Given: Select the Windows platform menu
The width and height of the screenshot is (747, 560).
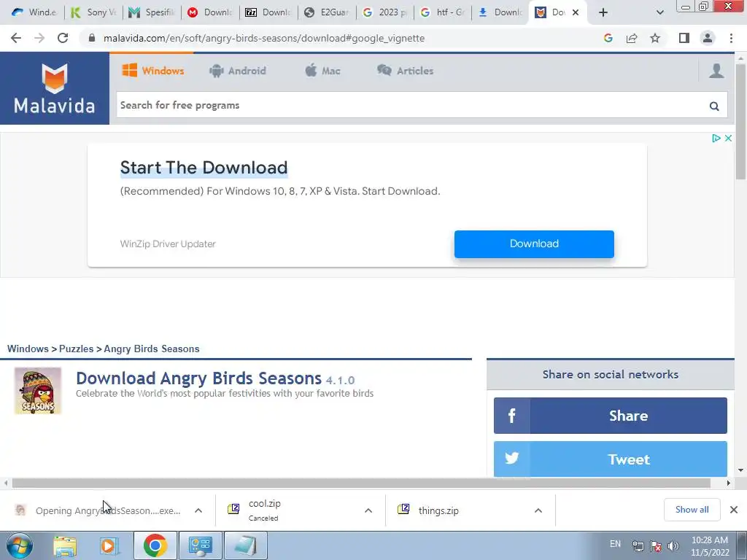Looking at the screenshot, I should (153, 71).
